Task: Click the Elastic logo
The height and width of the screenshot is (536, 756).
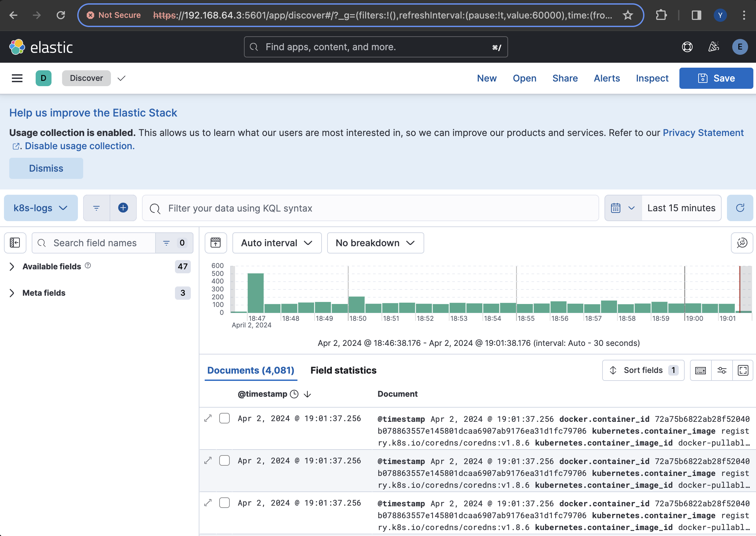Action: click(41, 47)
